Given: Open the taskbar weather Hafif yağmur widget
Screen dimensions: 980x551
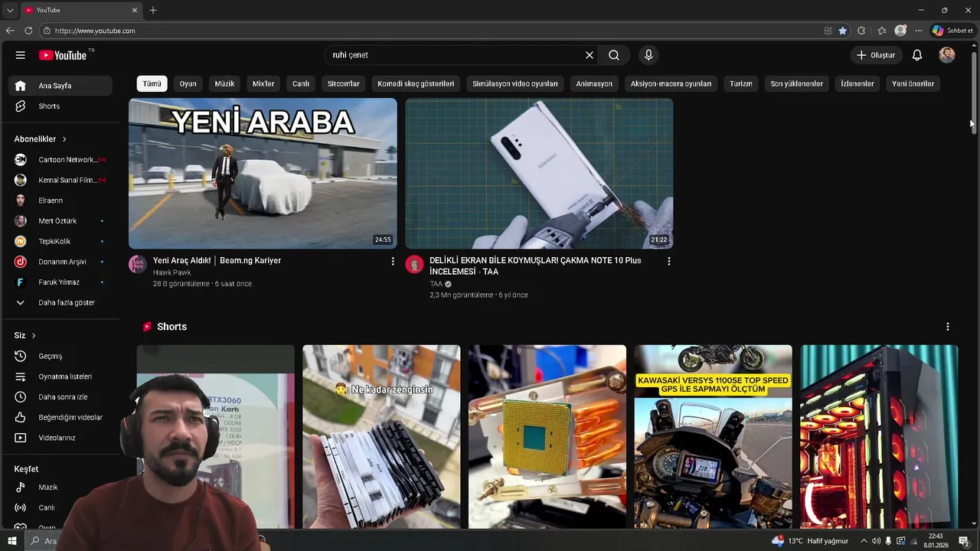Looking at the screenshot, I should pyautogui.click(x=810, y=541).
